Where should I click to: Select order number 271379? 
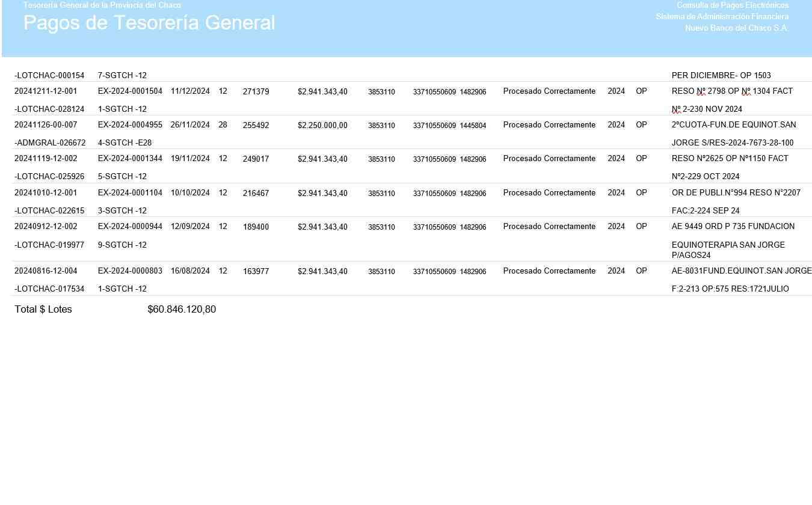click(x=256, y=92)
